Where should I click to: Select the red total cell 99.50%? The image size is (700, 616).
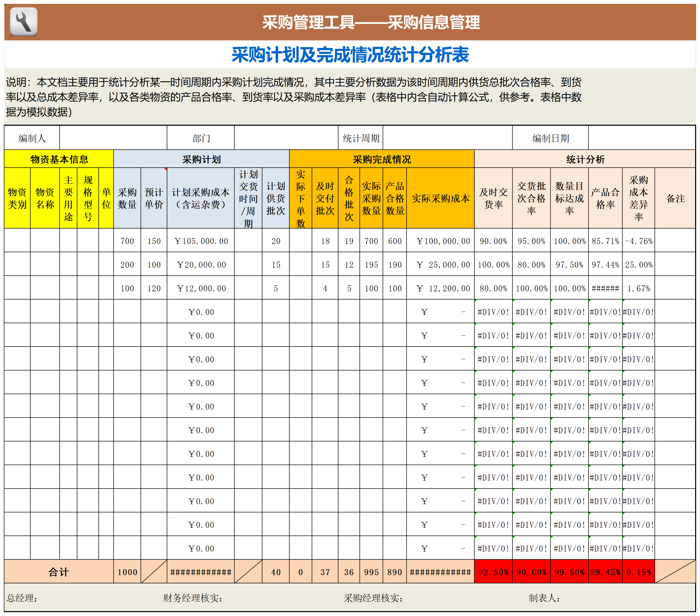[569, 572]
